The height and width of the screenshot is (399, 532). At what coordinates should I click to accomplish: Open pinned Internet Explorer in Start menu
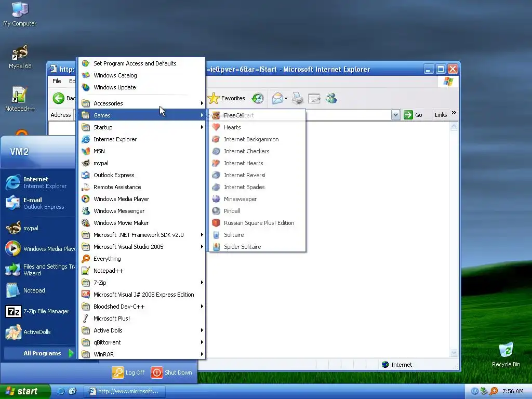click(39, 182)
